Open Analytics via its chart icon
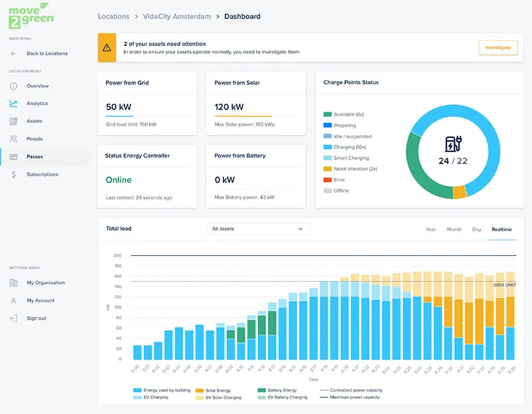This screenshot has width=532, height=414. tap(13, 104)
